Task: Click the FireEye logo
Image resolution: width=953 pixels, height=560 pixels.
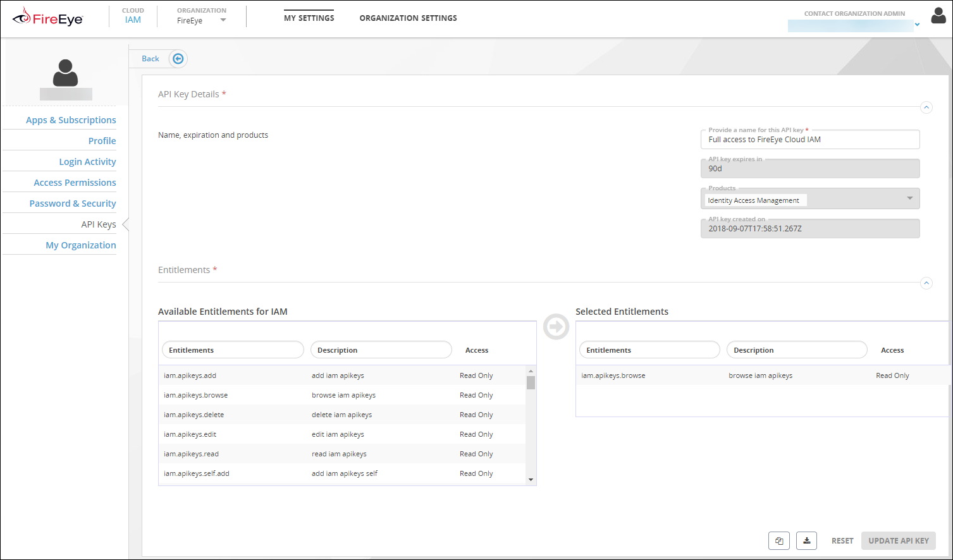Action: [x=48, y=18]
